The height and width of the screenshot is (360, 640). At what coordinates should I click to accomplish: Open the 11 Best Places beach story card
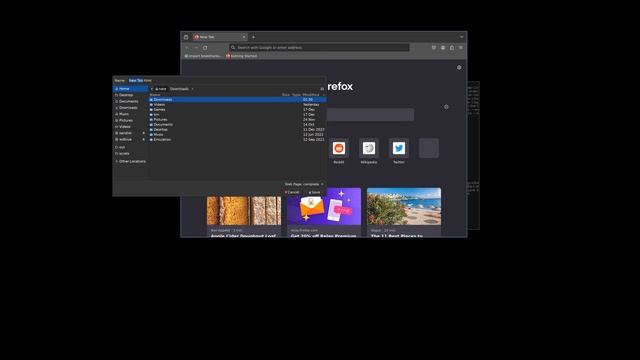(x=404, y=213)
